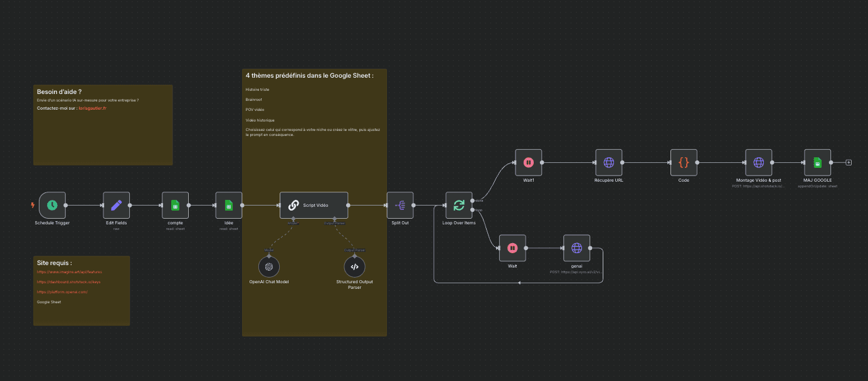Open the Idée Google Sheets node
This screenshot has width=868, height=381.
(x=229, y=205)
